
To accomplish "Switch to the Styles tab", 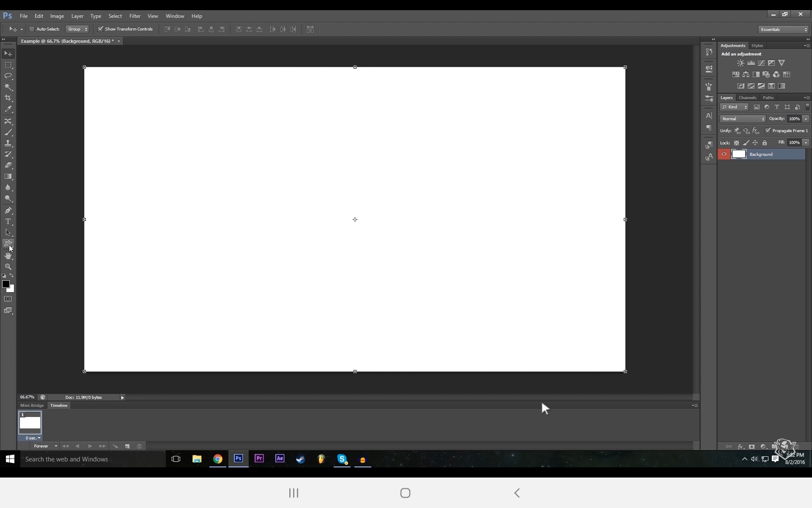I will coord(757,46).
